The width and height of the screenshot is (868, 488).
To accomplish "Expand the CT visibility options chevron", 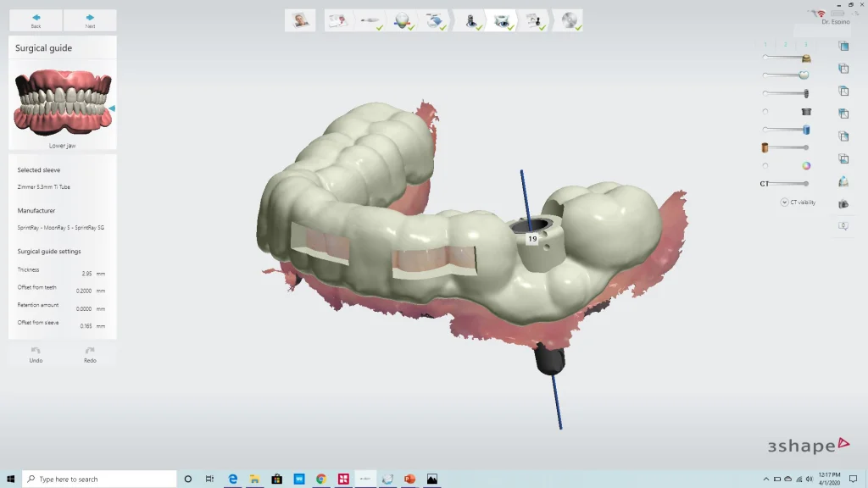I will (786, 202).
